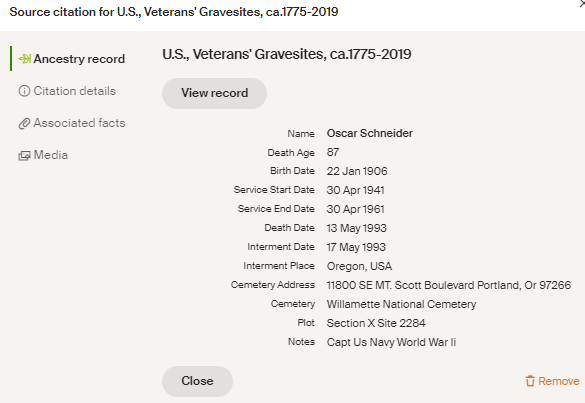This screenshot has width=585, height=403.
Task: Click the Associated facts paperclip icon
Action: tap(24, 124)
